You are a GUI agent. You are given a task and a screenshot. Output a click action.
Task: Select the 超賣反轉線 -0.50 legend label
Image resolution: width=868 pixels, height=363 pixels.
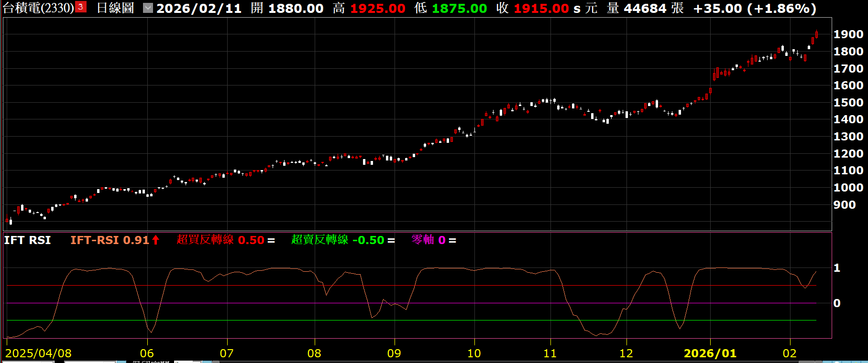click(x=337, y=240)
